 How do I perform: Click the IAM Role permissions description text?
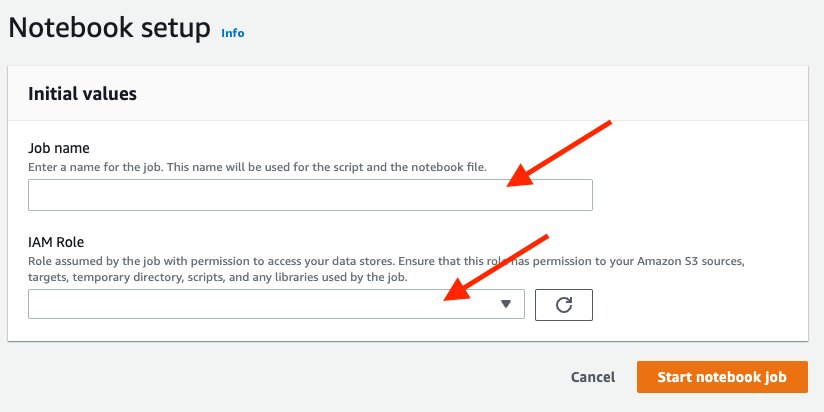tap(386, 269)
